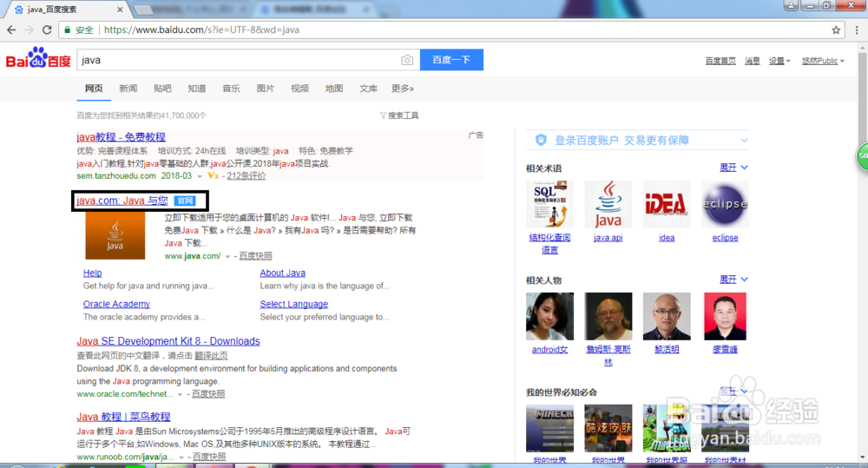Expand the 相关术语 section

733,168
